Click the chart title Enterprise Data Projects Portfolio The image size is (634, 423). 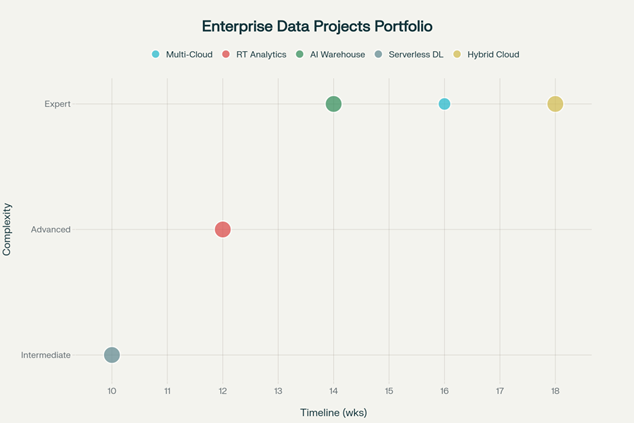point(317,26)
